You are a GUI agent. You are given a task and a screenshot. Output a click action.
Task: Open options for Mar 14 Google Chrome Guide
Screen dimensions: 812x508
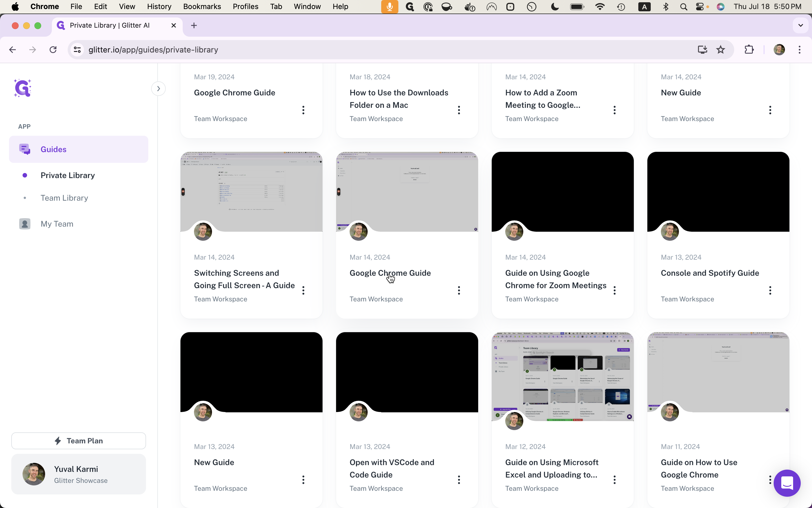pos(459,290)
